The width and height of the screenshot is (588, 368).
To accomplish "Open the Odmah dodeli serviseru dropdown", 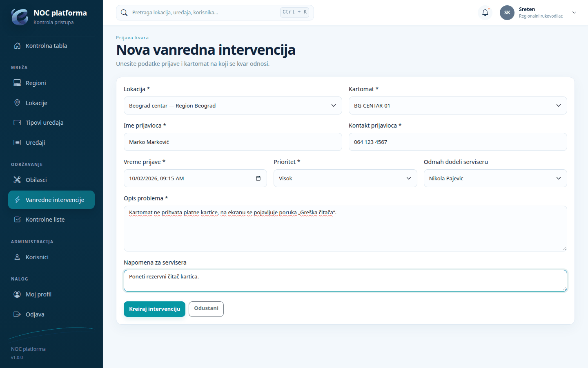I will (495, 178).
